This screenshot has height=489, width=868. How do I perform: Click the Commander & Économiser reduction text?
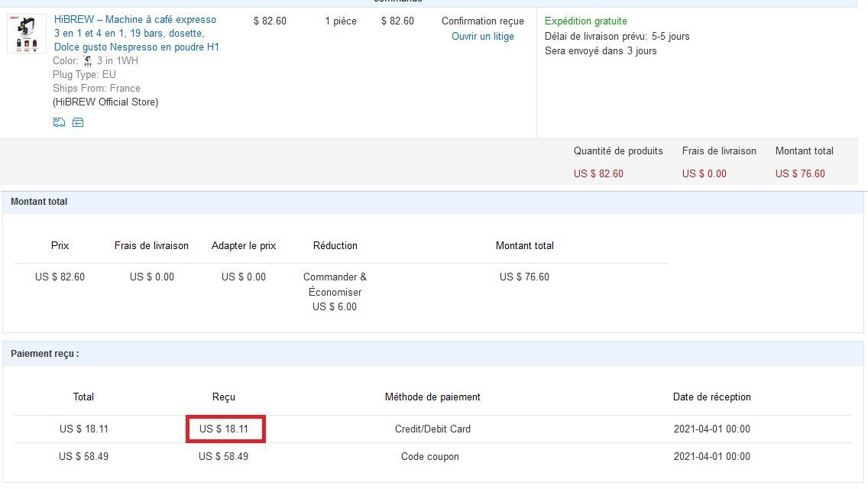(x=335, y=285)
